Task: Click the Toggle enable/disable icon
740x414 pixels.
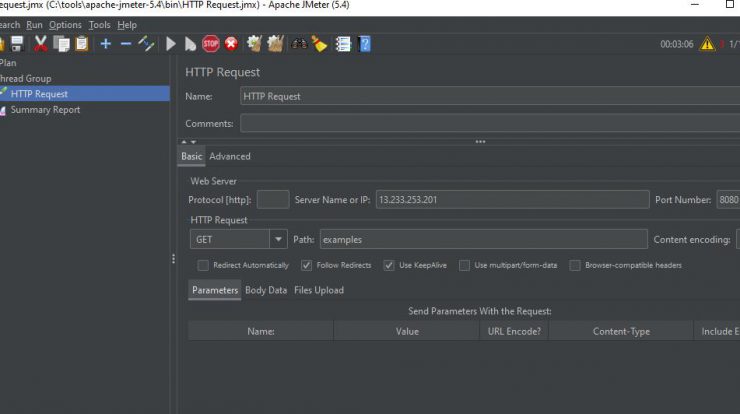Action: point(146,44)
